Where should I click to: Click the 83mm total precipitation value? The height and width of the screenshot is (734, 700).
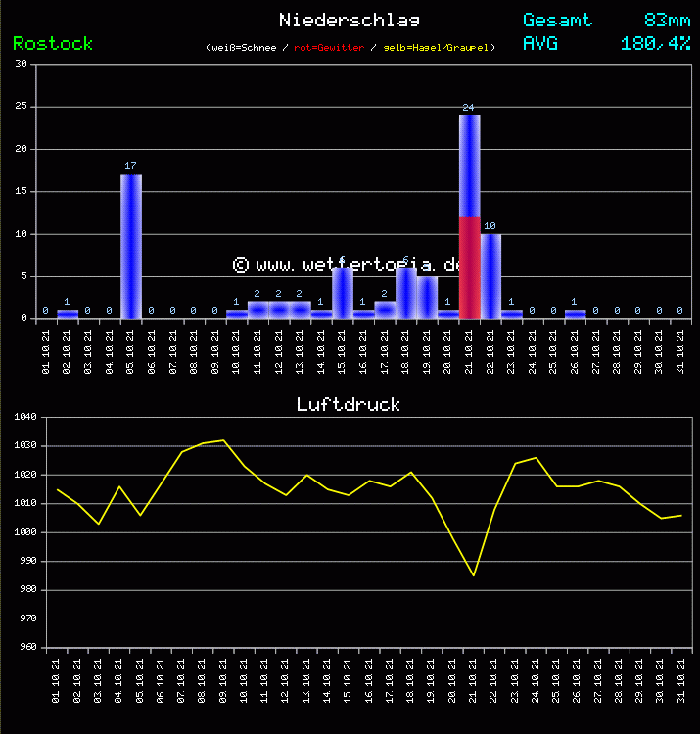tap(667, 20)
